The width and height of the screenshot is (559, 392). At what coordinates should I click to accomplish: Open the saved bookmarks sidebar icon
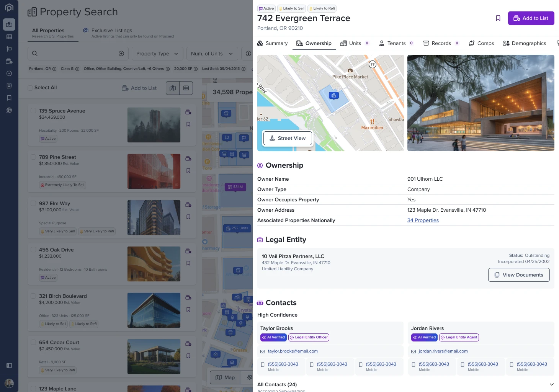(x=9, y=98)
